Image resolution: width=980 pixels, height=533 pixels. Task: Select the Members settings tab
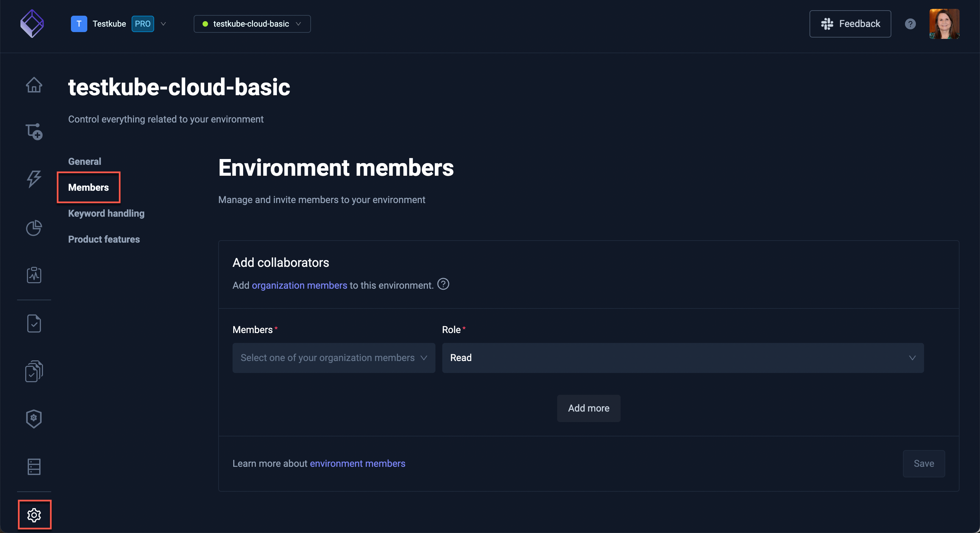(x=88, y=187)
